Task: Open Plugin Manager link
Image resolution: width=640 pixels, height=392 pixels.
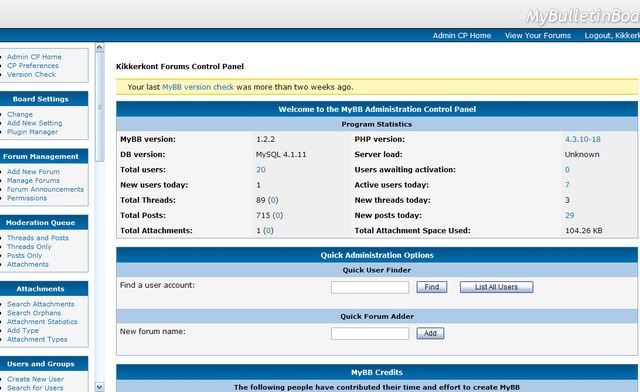Action: [x=32, y=132]
